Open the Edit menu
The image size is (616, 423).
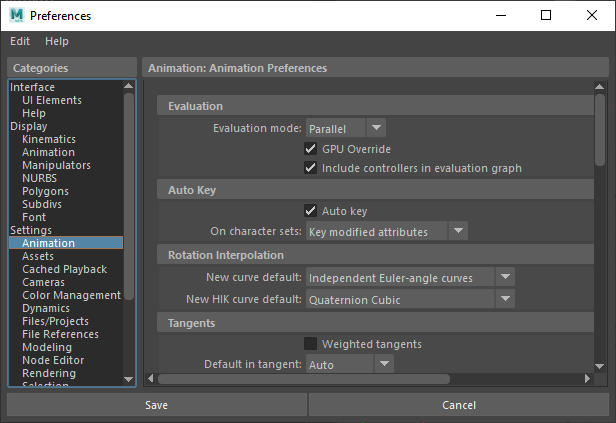[20, 41]
